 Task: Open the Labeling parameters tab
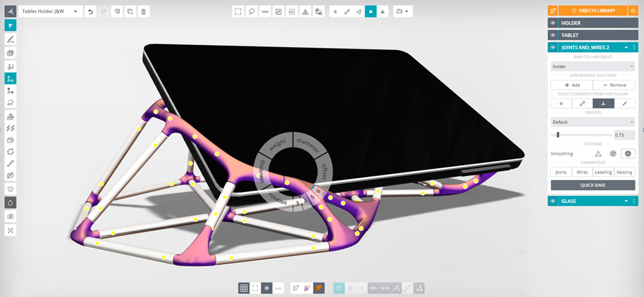pyautogui.click(x=603, y=172)
